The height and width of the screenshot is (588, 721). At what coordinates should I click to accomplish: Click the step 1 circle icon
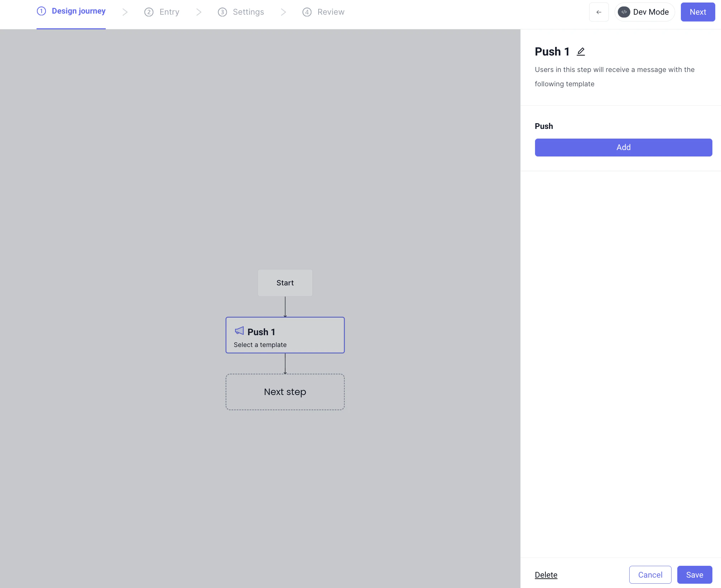click(x=42, y=11)
